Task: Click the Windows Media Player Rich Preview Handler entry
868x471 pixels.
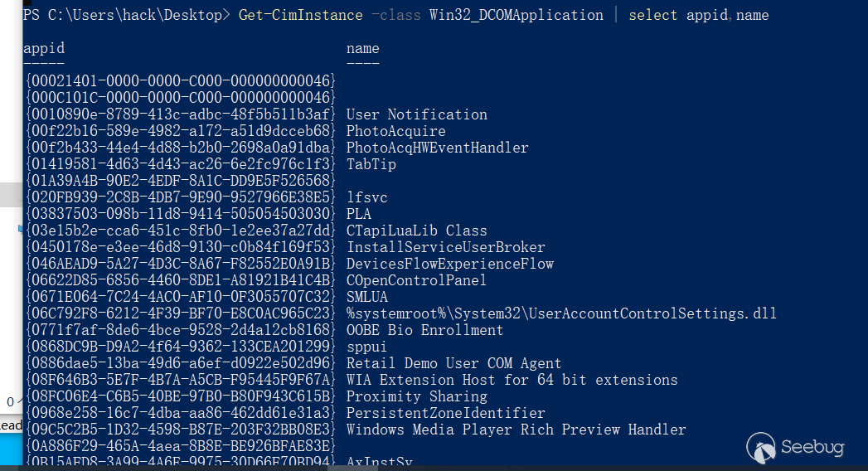Action: [516, 430]
